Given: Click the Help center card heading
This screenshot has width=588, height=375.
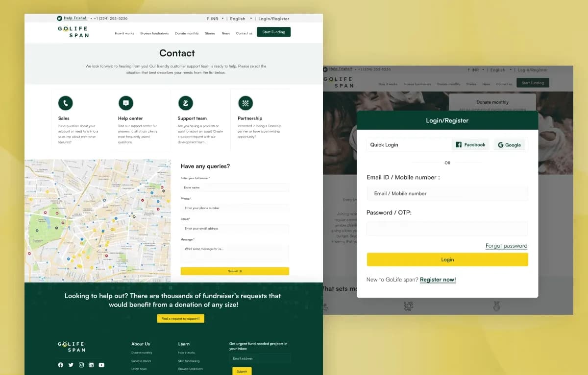Looking at the screenshot, I should tap(130, 118).
